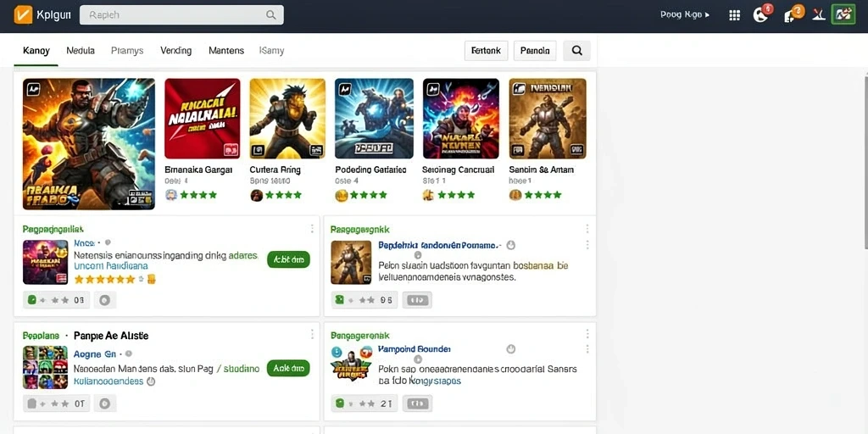The height and width of the screenshot is (434, 868).
Task: Expand the Pong Ngn dropdown arrow
Action: click(707, 15)
